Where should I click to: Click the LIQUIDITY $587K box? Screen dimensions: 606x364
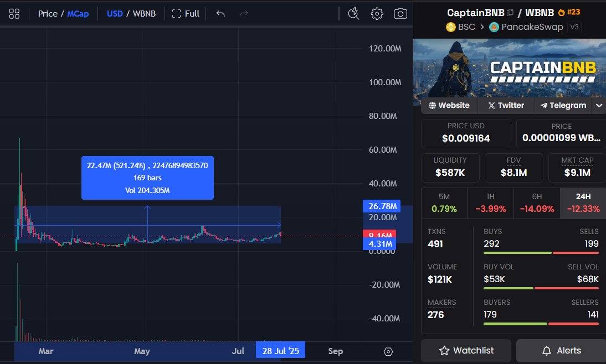pyautogui.click(x=450, y=168)
